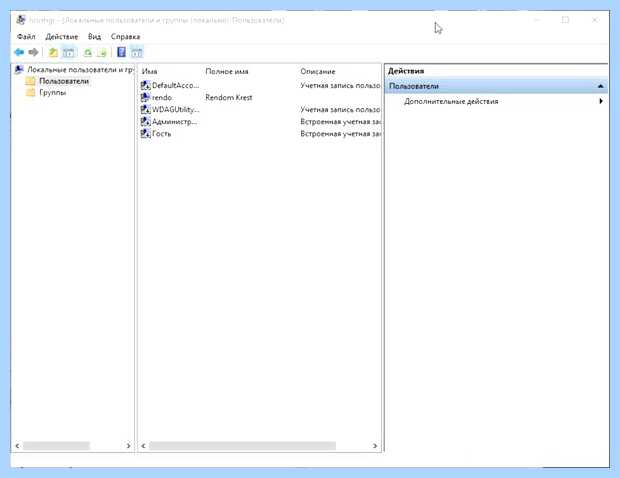Click the left arrow of the tree pane scrollbar
Viewport: 620px width, 478px height.
click(17, 446)
